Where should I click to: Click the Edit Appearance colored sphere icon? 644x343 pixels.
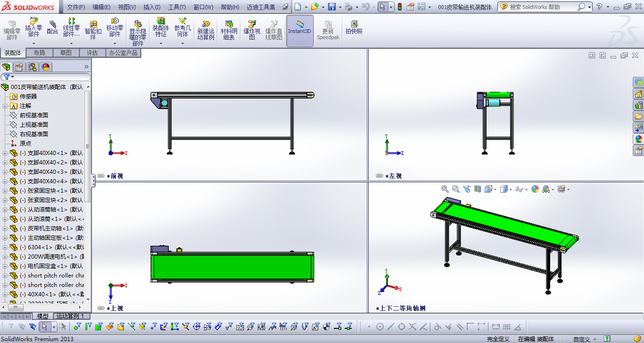535,188
